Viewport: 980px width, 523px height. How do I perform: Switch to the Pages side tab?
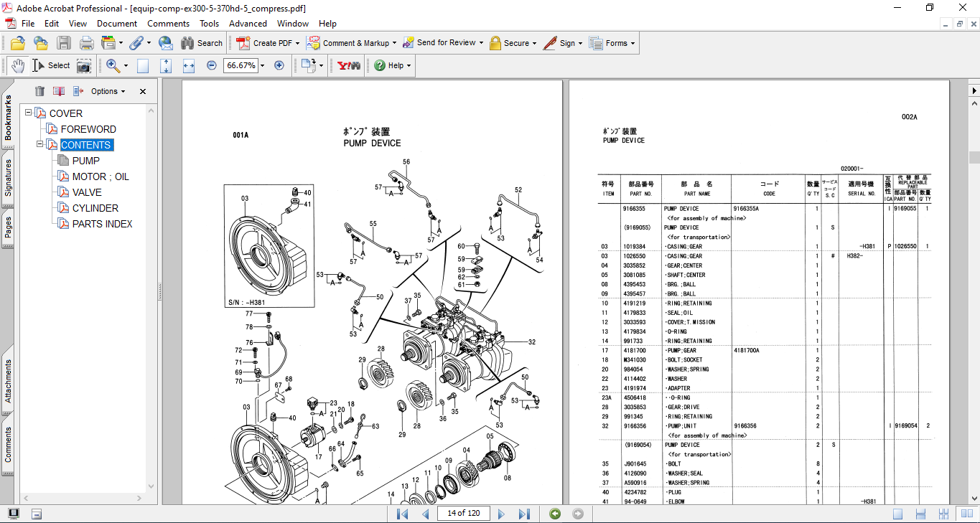8,227
